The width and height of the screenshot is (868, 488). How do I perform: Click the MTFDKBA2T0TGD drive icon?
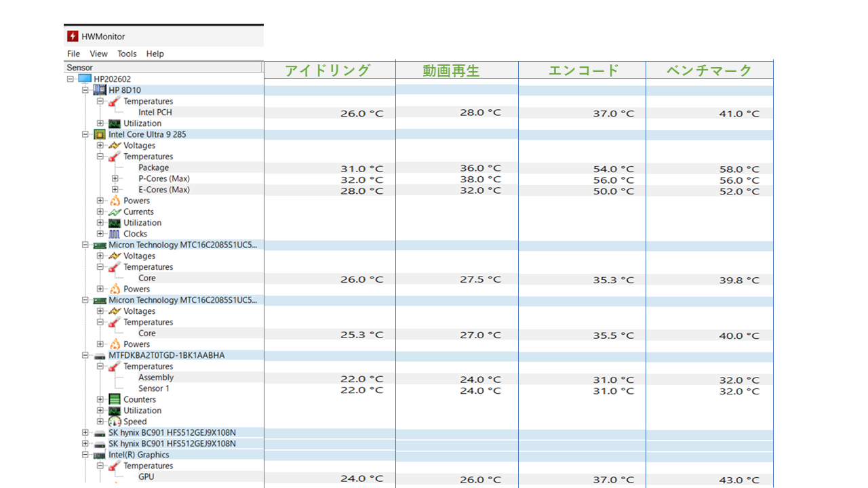point(100,355)
